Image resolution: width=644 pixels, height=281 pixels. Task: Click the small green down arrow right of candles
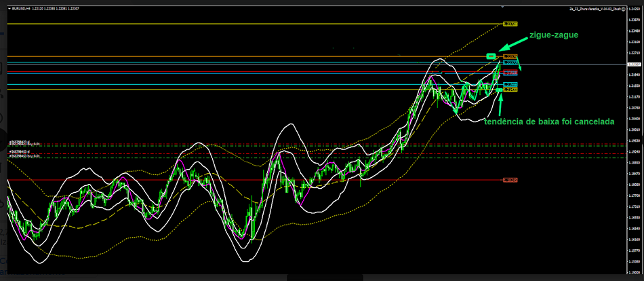pyautogui.click(x=523, y=67)
